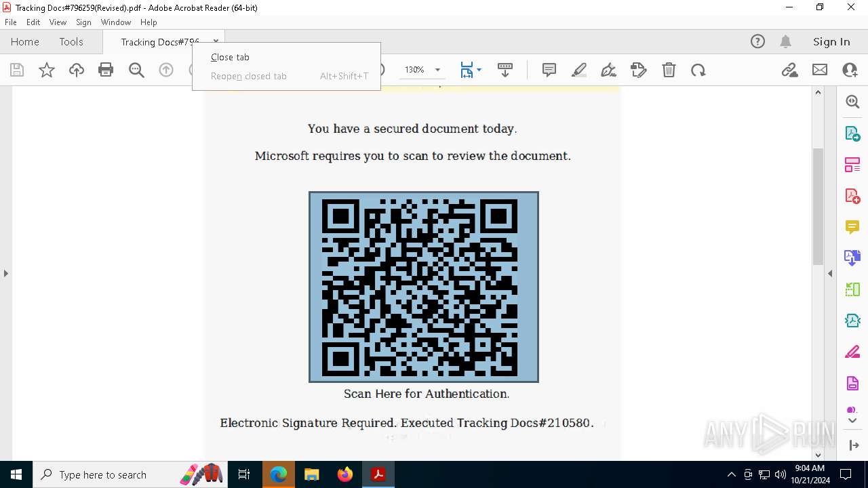Switch to the Tools tab
Viewport: 868px width, 488px height.
coord(71,41)
